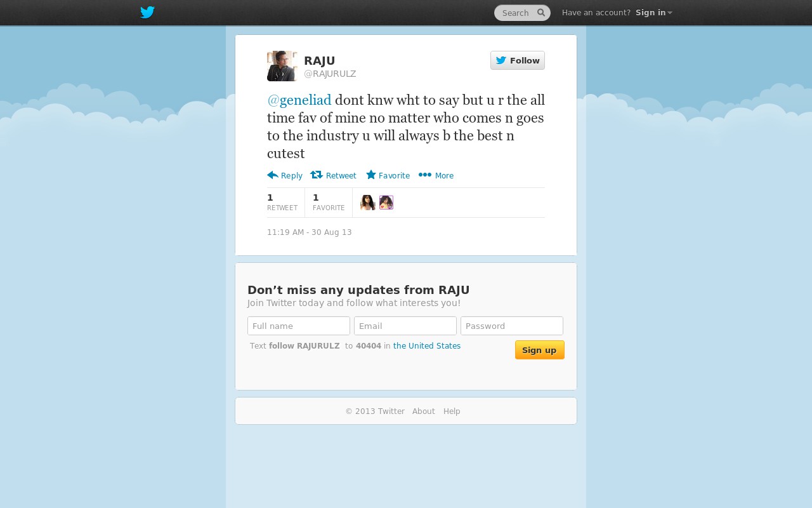View second user avatar next to favorites
812x508 pixels.
386,203
